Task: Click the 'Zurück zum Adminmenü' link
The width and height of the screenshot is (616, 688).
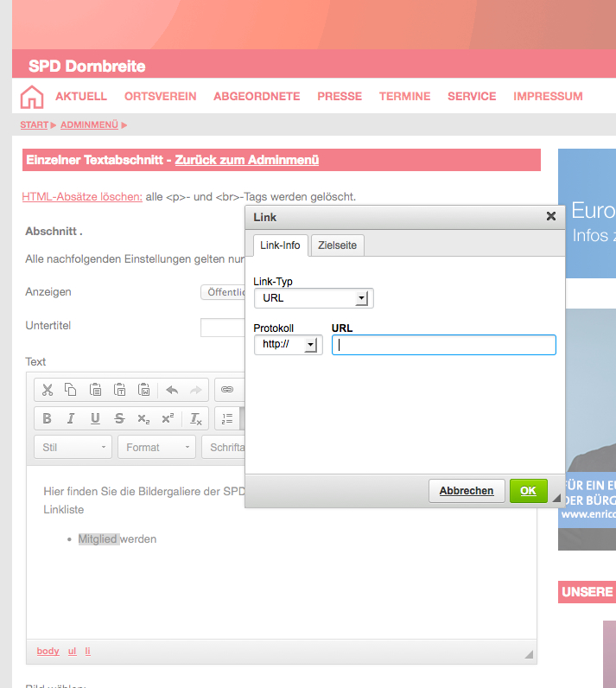Action: (247, 160)
